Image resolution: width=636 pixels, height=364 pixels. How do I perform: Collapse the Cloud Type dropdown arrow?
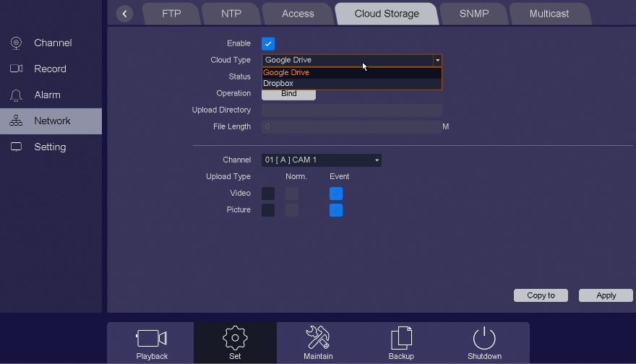coord(437,61)
